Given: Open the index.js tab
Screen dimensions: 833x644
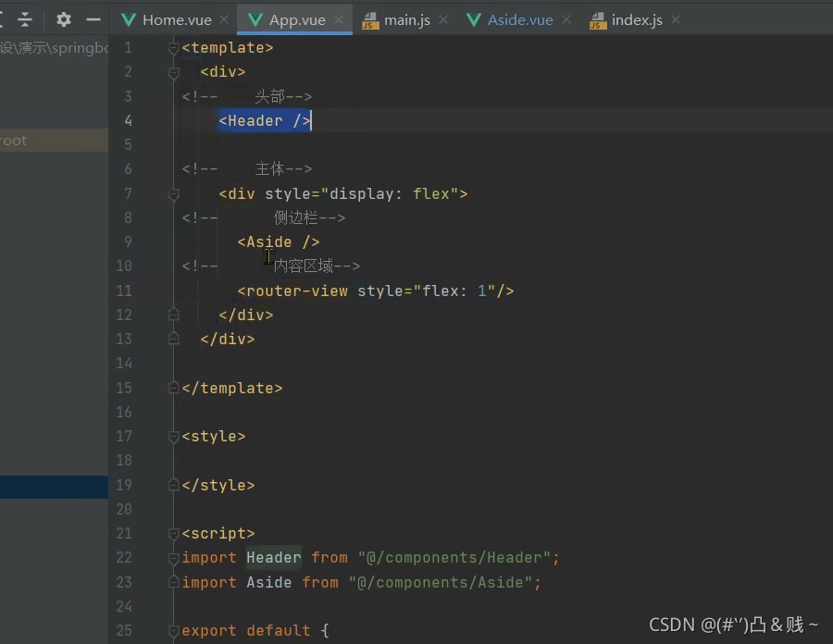Looking at the screenshot, I should click(x=637, y=20).
